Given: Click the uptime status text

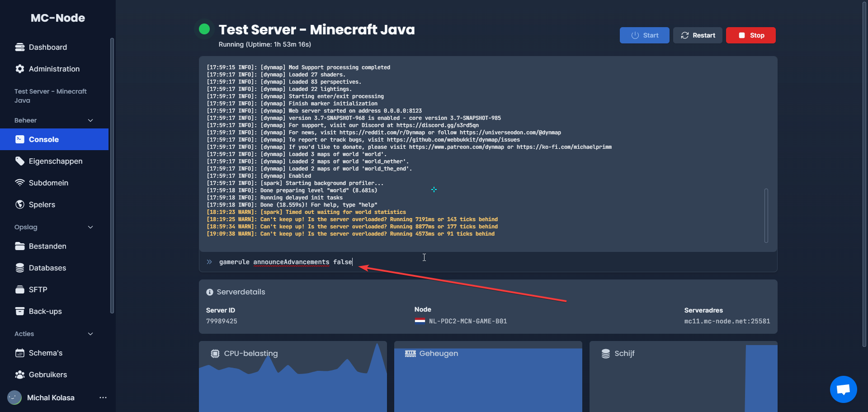Looking at the screenshot, I should click(265, 44).
